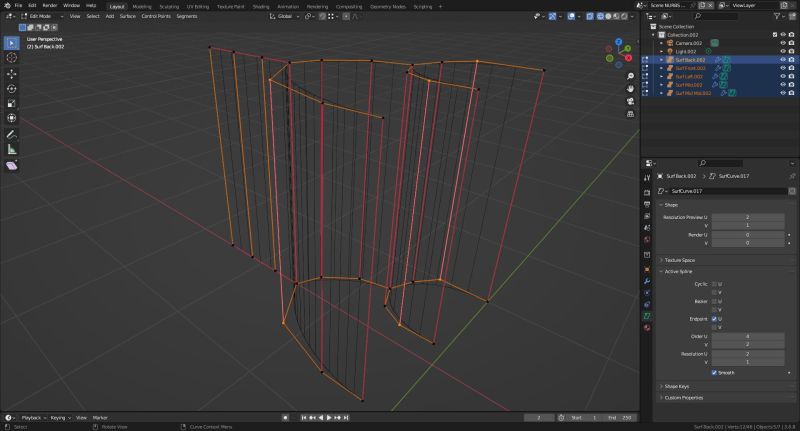Activate the Annotate tool
The height and width of the screenshot is (431, 800).
click(x=12, y=135)
